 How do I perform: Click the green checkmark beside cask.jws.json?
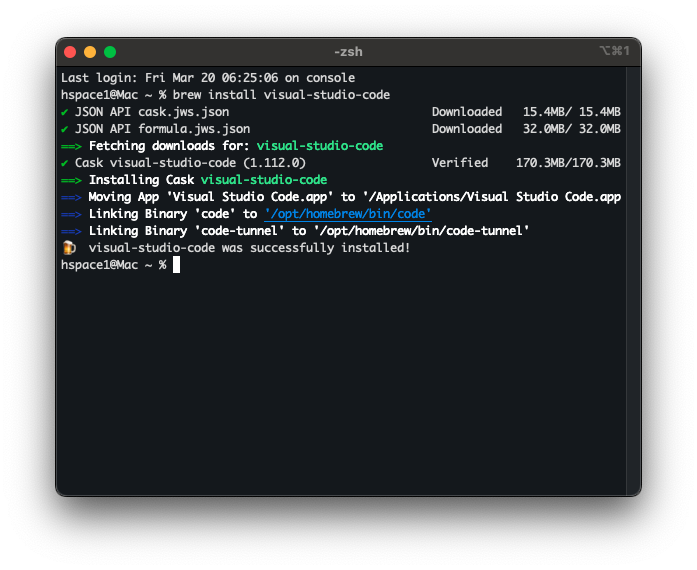(x=65, y=112)
